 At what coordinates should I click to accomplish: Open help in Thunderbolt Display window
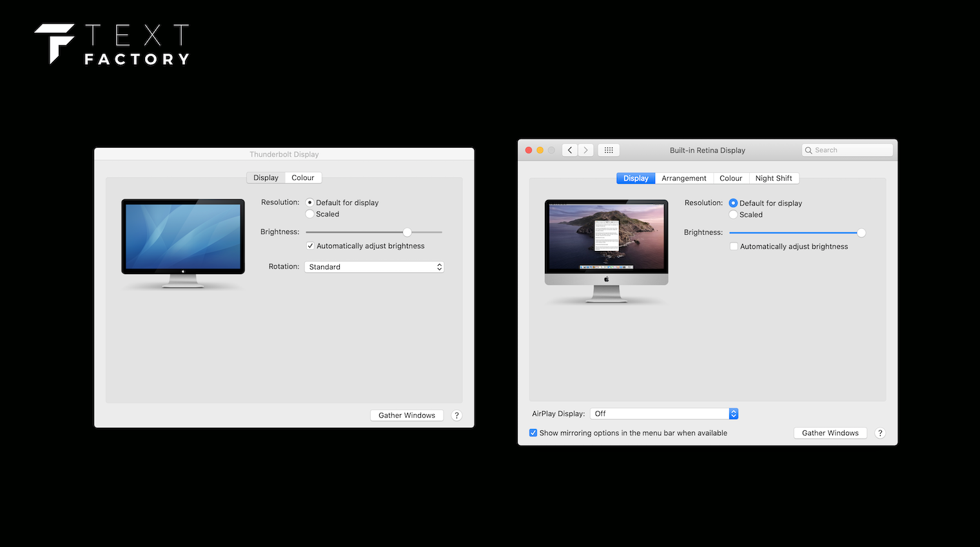[x=457, y=415]
